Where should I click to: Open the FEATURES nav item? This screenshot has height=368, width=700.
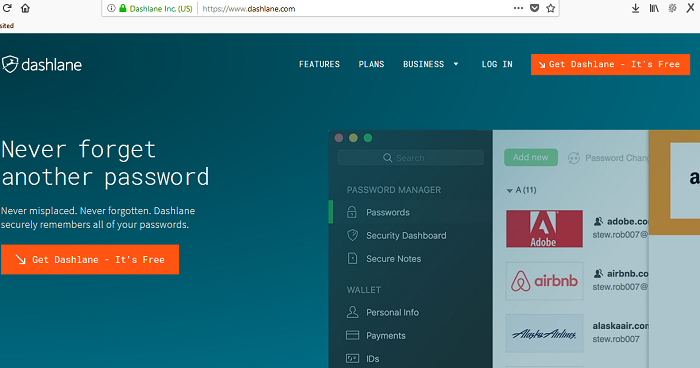click(x=319, y=64)
